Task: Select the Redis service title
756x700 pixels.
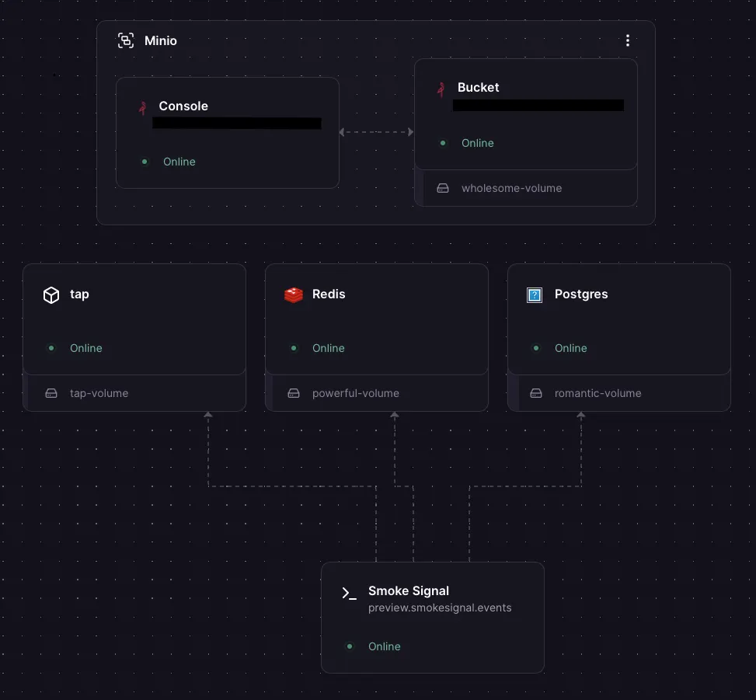Action: click(x=329, y=294)
